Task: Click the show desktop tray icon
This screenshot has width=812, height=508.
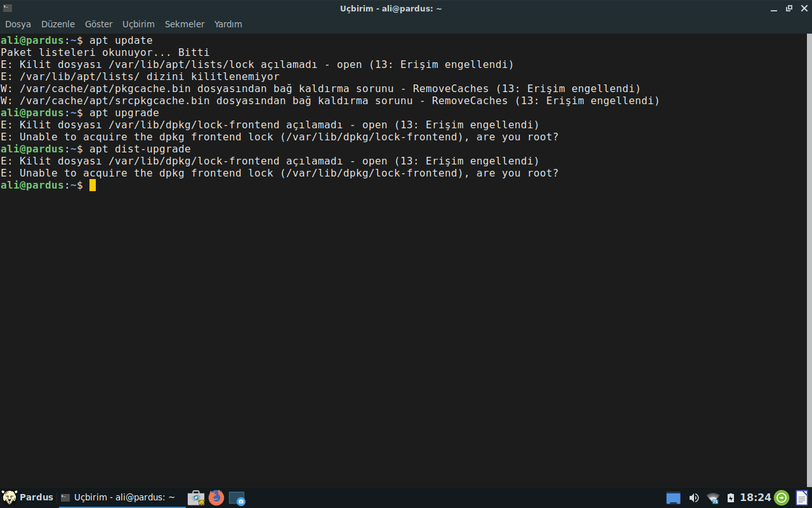Action: [673, 498]
